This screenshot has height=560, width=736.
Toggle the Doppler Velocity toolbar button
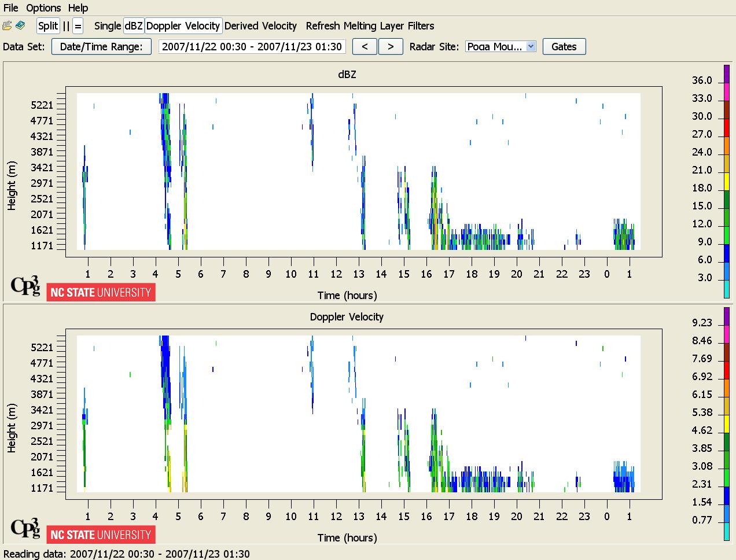[183, 26]
